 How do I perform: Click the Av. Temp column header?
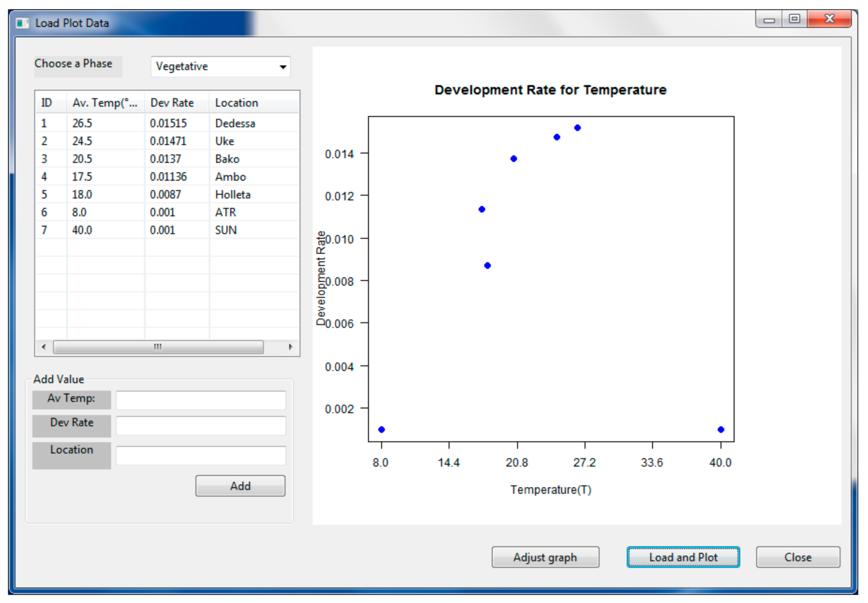(x=106, y=103)
